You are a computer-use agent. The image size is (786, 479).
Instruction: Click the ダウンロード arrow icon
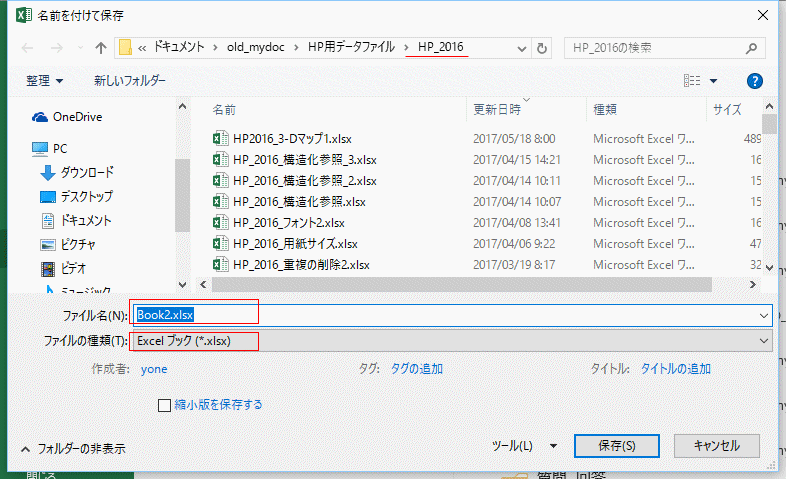[x=48, y=173]
